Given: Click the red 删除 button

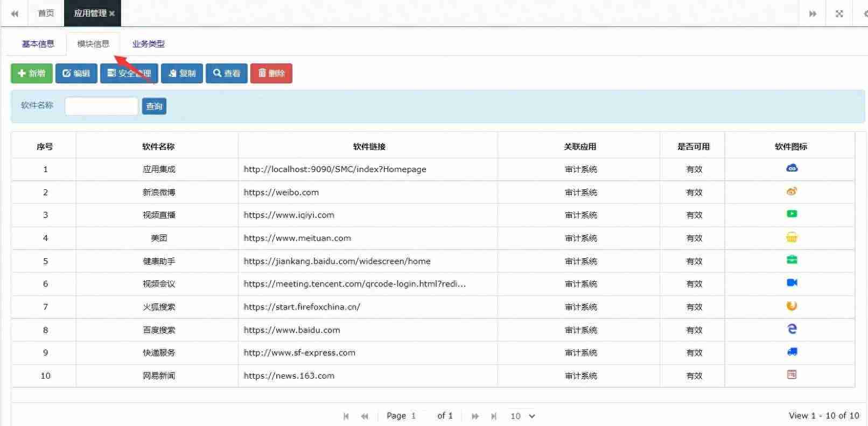Looking at the screenshot, I should point(271,73).
